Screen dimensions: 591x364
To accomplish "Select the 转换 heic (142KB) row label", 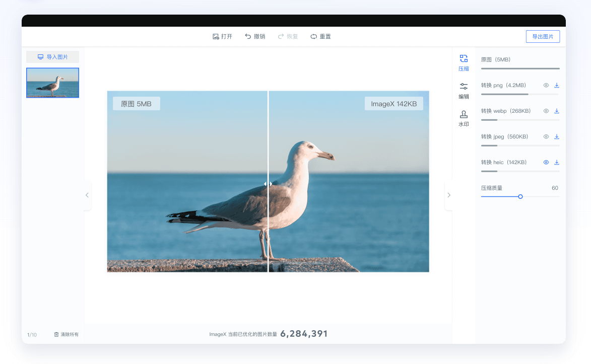I will 504,163.
